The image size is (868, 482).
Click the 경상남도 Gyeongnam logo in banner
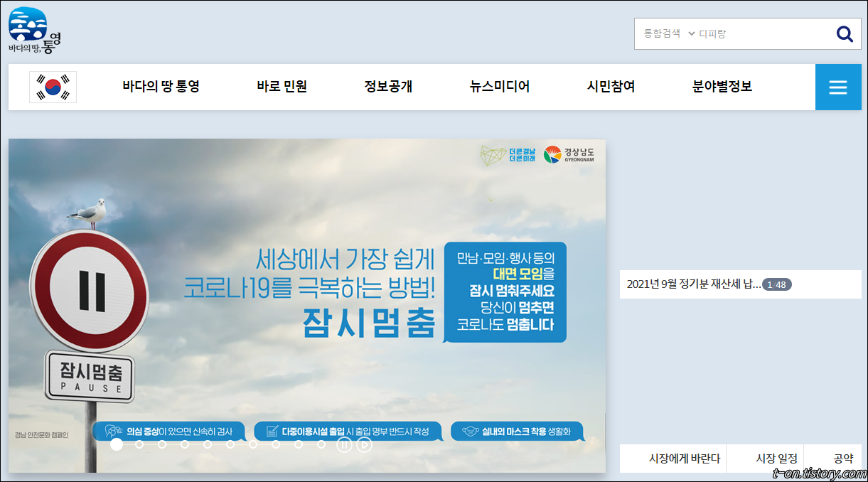[x=569, y=154]
